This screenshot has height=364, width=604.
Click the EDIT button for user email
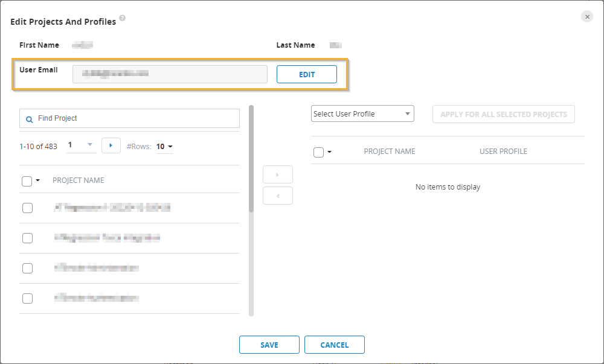point(306,74)
